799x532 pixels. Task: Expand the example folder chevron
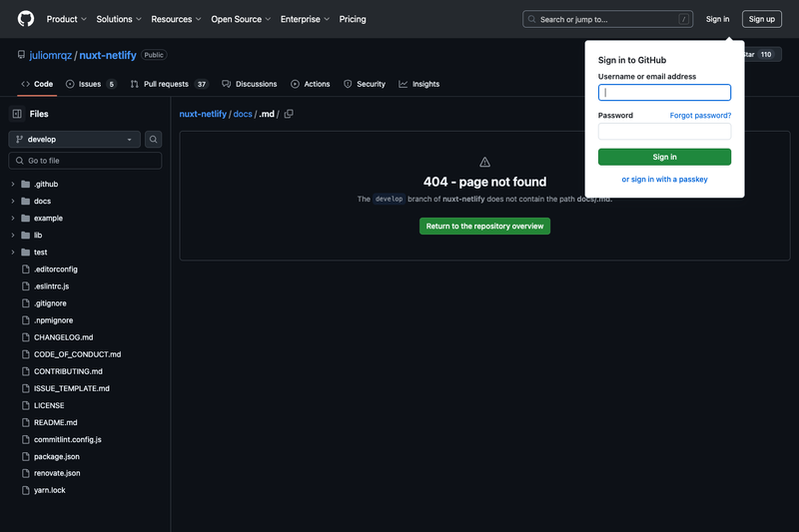(13, 218)
